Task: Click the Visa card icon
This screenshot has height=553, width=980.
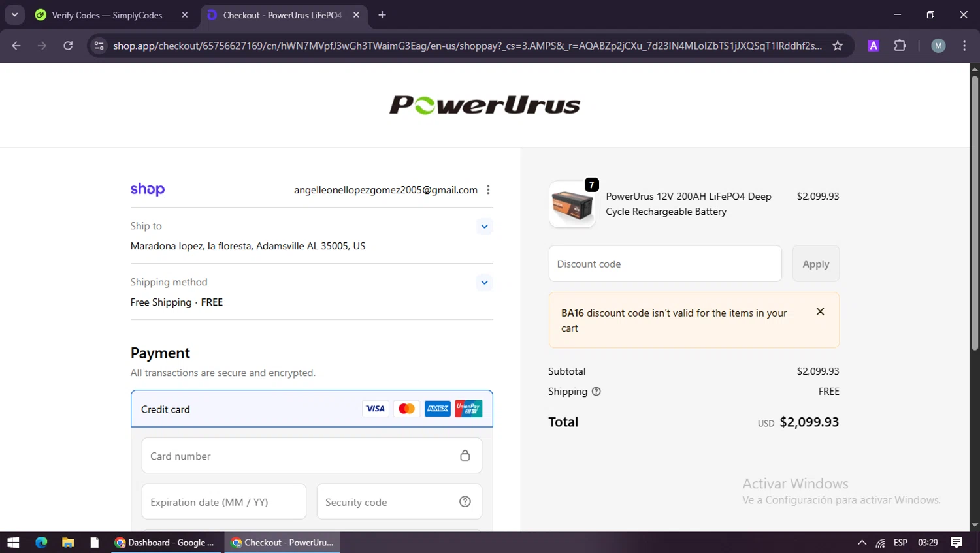Action: point(376,409)
